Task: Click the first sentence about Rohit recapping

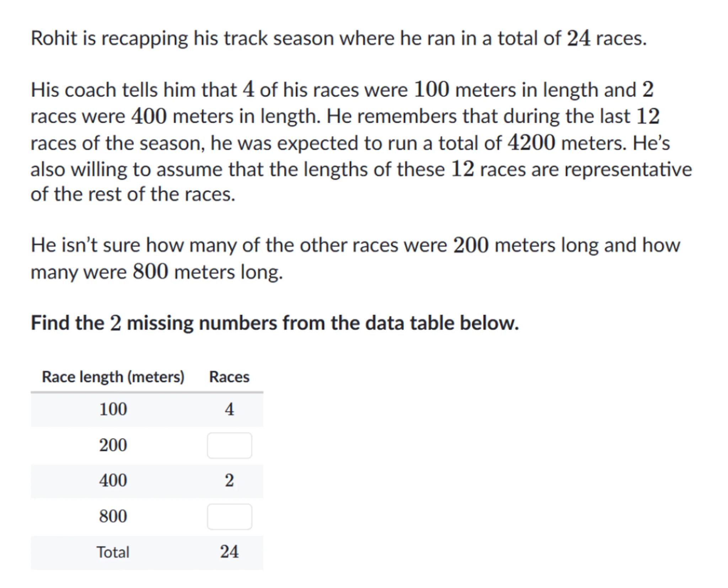Action: tap(338, 38)
